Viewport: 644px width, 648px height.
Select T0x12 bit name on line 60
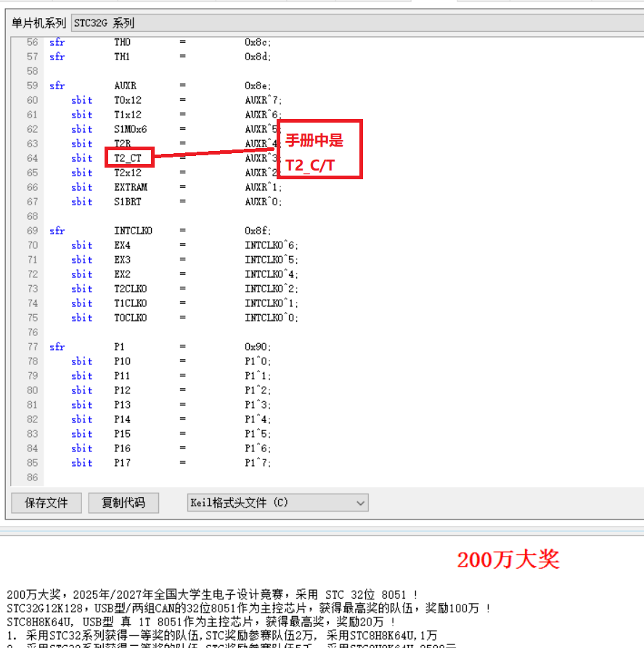pos(128,100)
